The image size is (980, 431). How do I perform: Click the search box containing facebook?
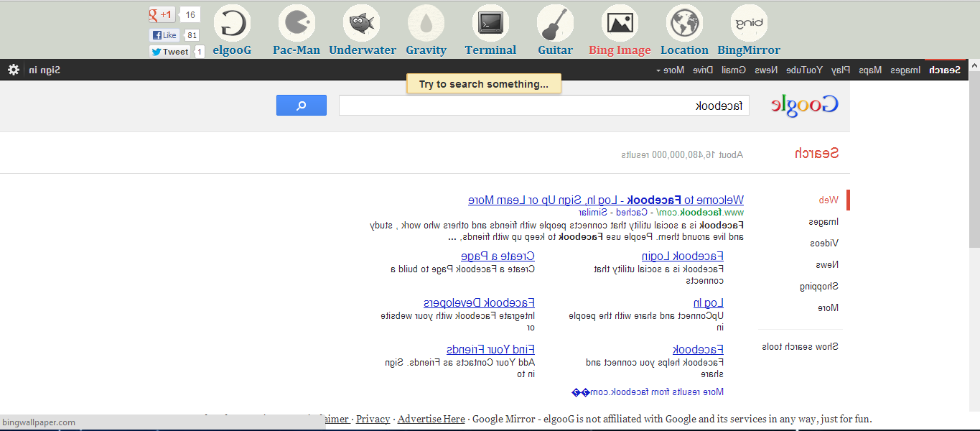click(544, 106)
